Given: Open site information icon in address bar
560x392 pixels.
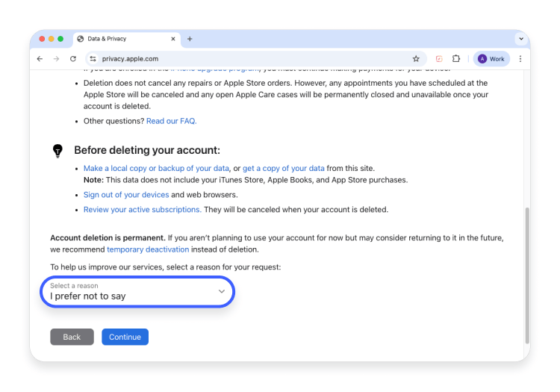Looking at the screenshot, I should [x=93, y=59].
